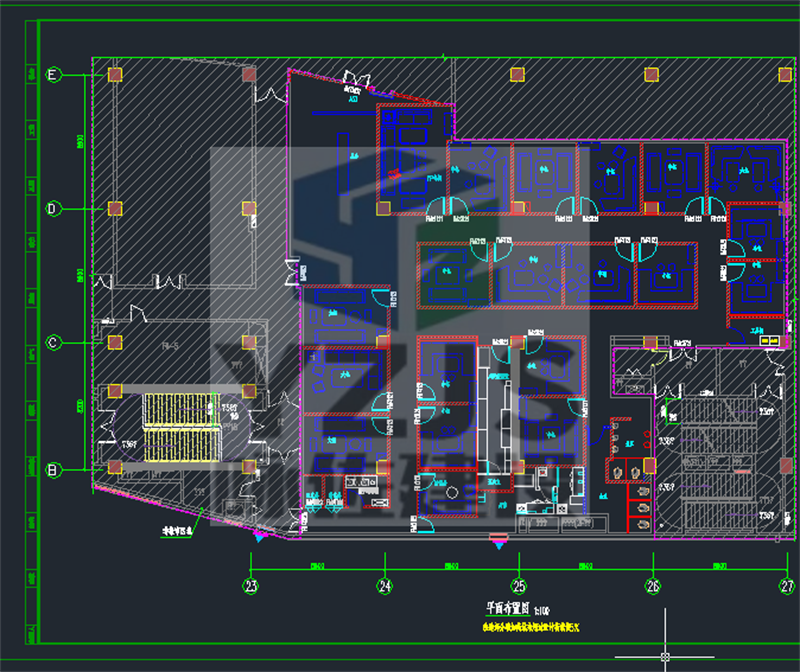Click the vertical dimension text between axes C and B
Viewport: 800px width, 672px height.
[80, 406]
